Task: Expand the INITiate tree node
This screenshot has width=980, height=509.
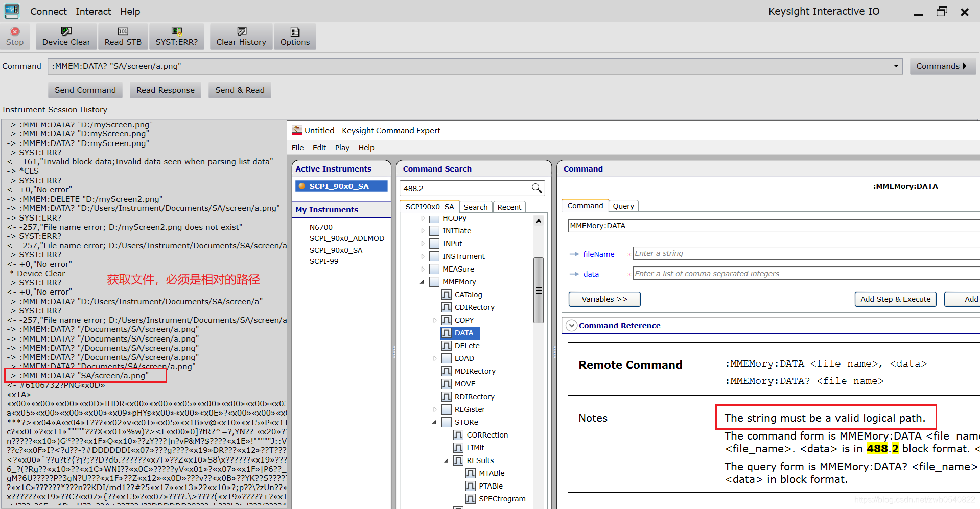Action: coord(423,231)
